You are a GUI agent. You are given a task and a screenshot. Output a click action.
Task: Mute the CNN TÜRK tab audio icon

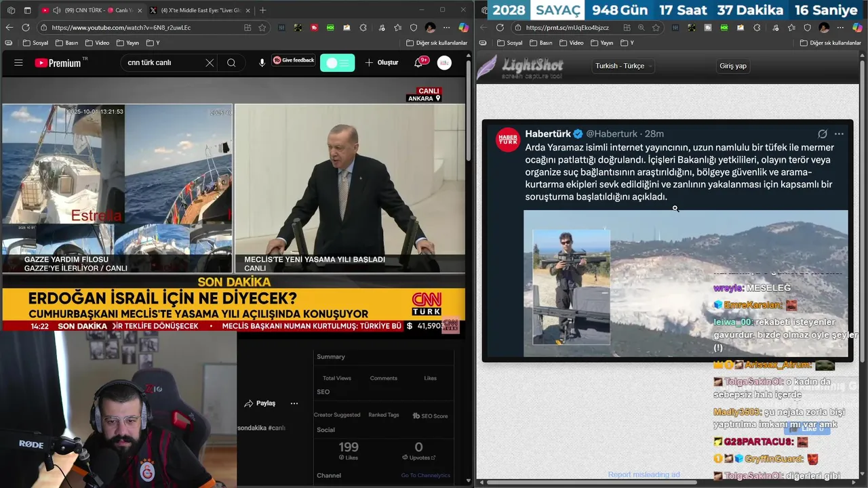pyautogui.click(x=56, y=10)
